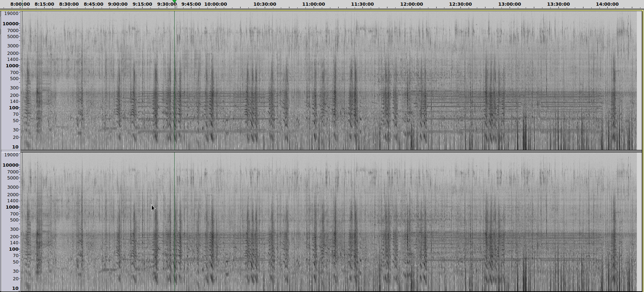Click 11:00:00 on the time ruler
This screenshot has height=292, width=644.
[313, 4]
